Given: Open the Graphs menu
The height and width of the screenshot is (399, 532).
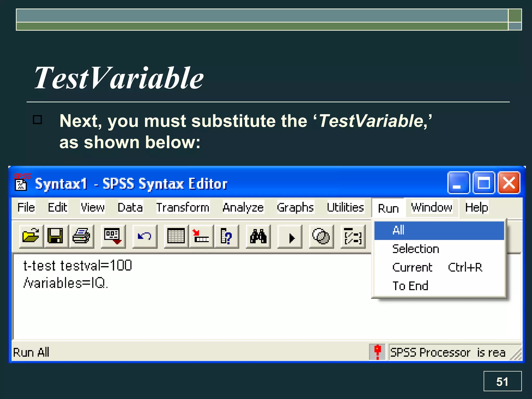Looking at the screenshot, I should tap(295, 207).
